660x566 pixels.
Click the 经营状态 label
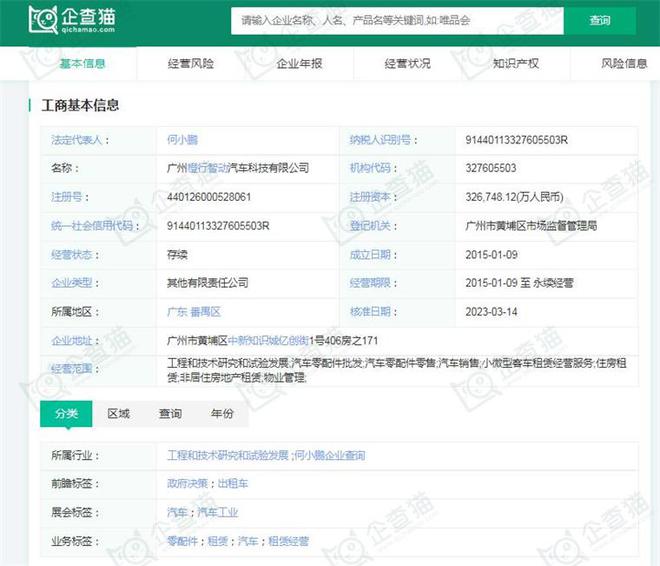(72, 255)
